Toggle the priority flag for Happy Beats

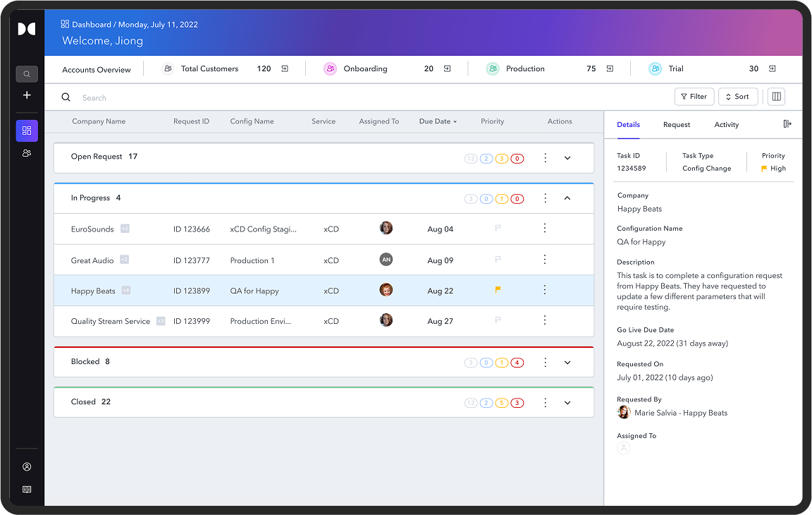(x=498, y=290)
